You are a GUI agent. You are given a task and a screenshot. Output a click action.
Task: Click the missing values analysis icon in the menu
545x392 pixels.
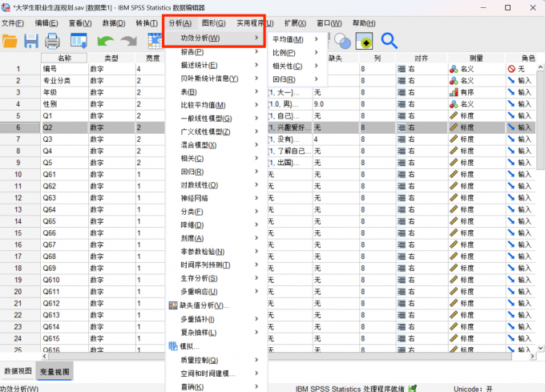pos(173,305)
